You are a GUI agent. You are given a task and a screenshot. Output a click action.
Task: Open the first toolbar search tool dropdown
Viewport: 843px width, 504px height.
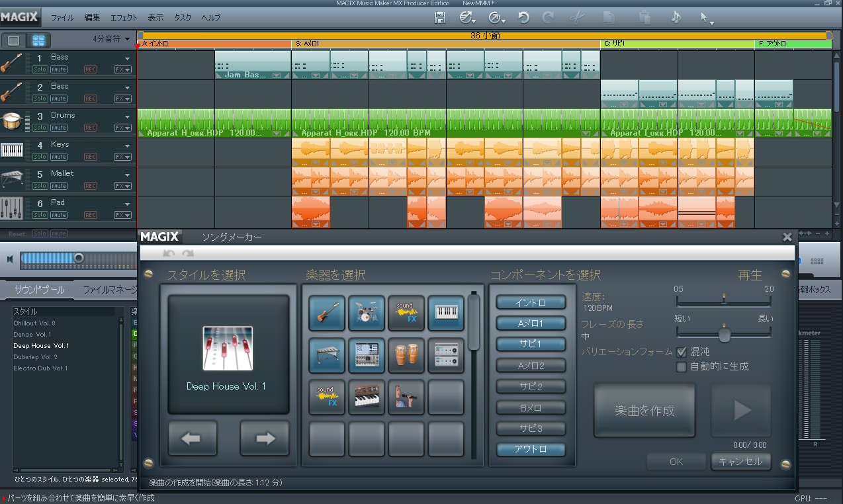click(468, 19)
